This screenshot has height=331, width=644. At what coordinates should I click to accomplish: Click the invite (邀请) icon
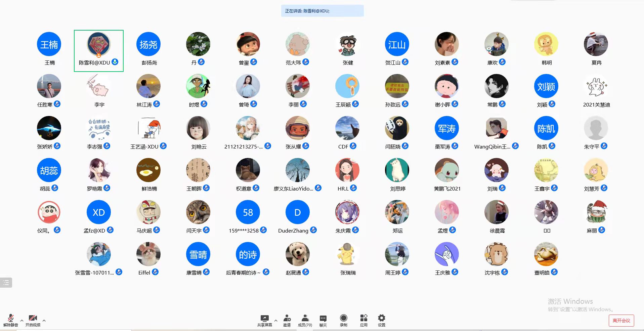click(287, 320)
